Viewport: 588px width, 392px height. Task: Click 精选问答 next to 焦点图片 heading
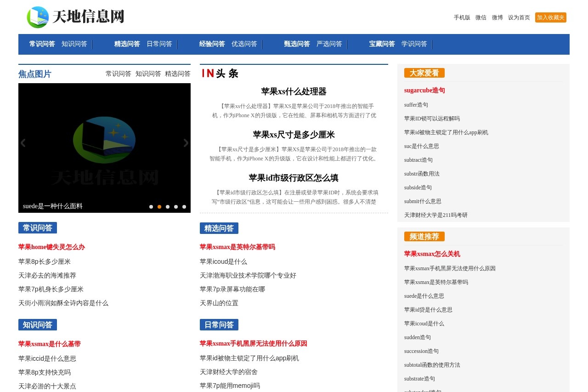click(178, 74)
